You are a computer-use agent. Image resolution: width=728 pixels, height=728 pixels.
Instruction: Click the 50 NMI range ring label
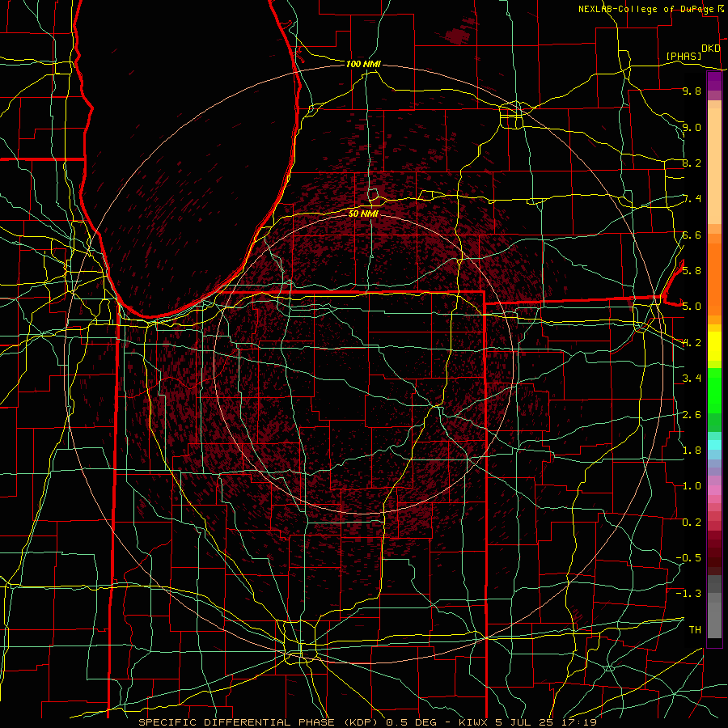coord(363,214)
